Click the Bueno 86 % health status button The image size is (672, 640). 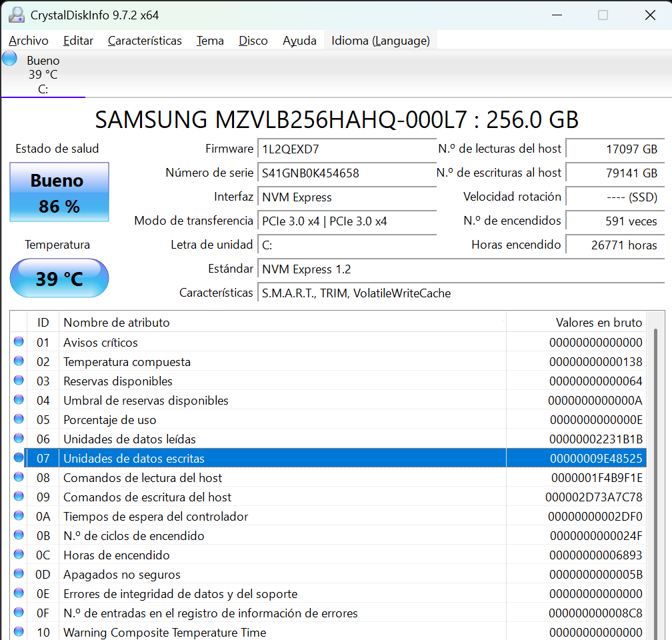pos(59,192)
